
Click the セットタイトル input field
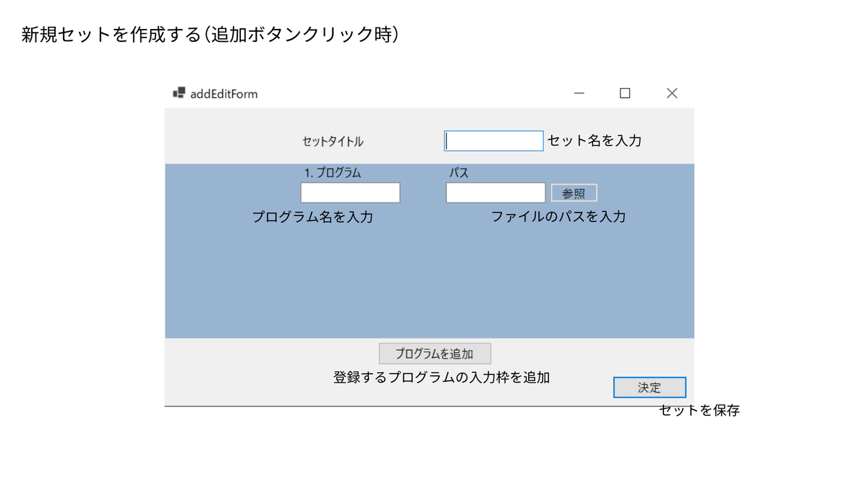pos(493,140)
